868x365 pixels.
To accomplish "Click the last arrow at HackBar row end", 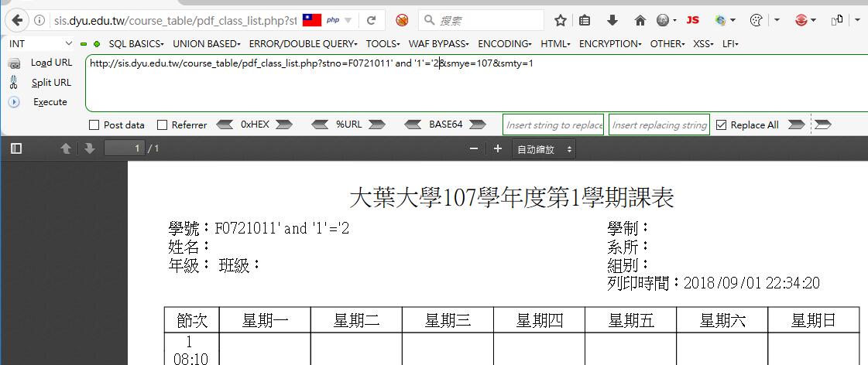I will [823, 125].
